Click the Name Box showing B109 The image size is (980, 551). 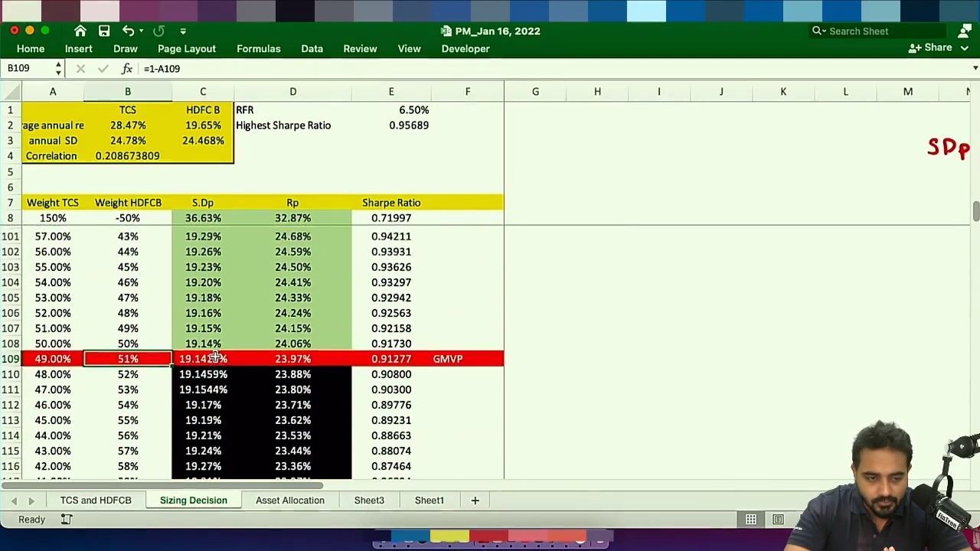point(28,68)
